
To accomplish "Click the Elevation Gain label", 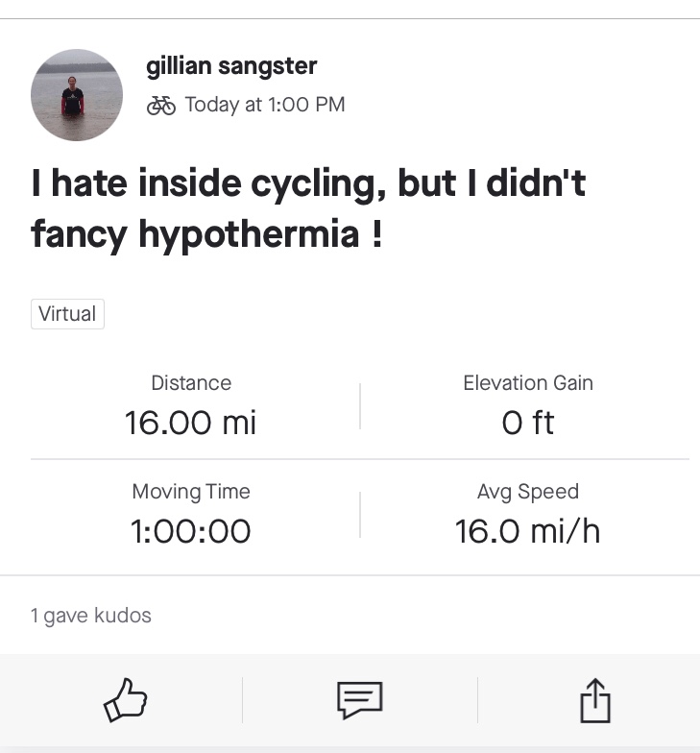I will click(x=528, y=383).
